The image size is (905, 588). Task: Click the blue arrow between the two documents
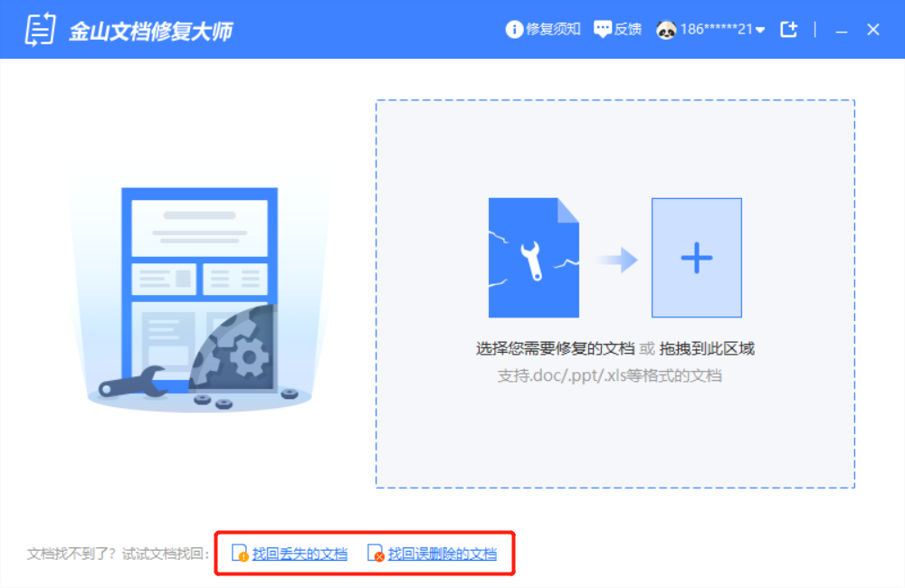click(x=617, y=258)
